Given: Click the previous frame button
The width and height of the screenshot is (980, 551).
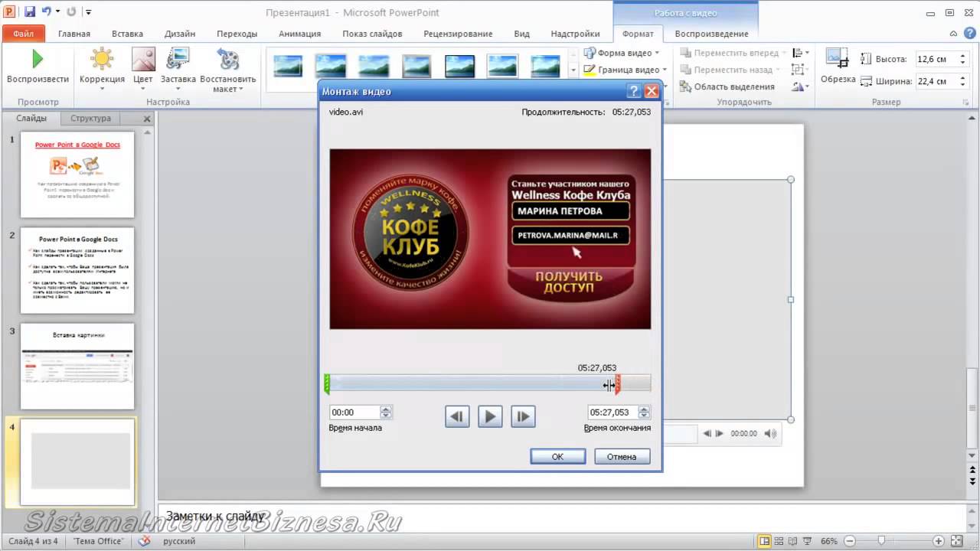Looking at the screenshot, I should (457, 416).
